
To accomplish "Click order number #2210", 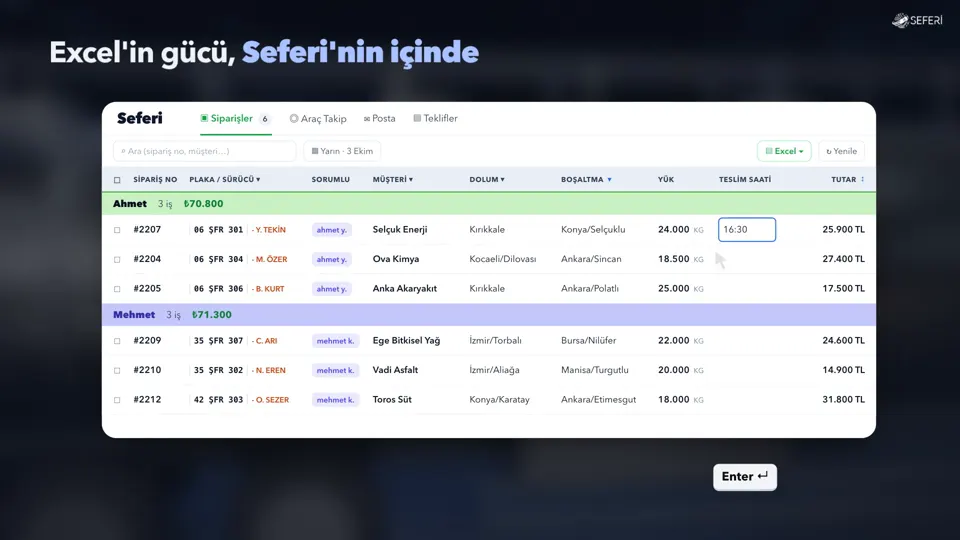I will click(x=147, y=370).
